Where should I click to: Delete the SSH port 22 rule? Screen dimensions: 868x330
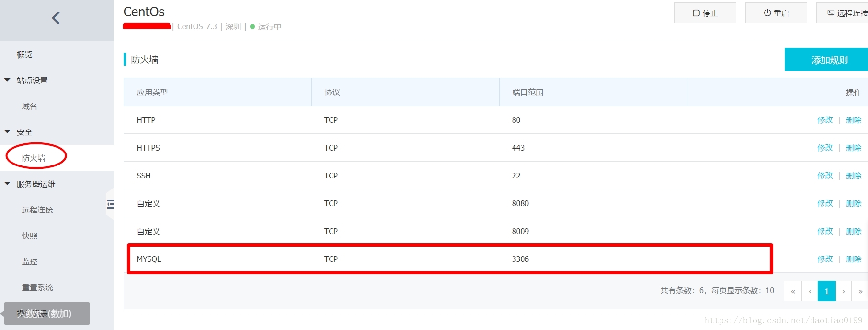pos(854,176)
